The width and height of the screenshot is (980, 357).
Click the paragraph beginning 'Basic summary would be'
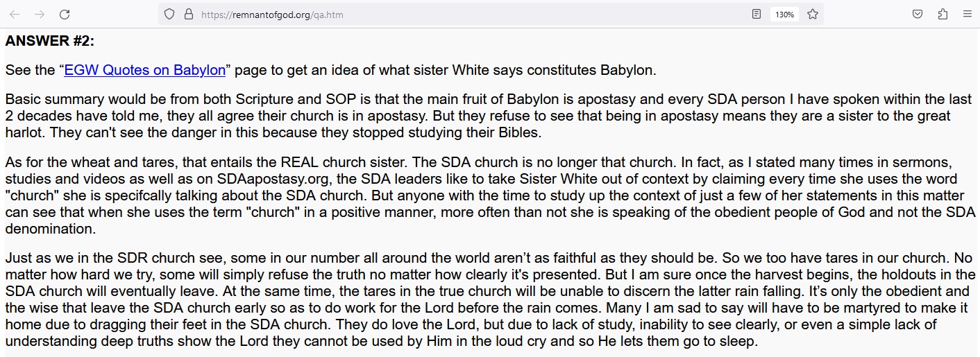point(487,115)
